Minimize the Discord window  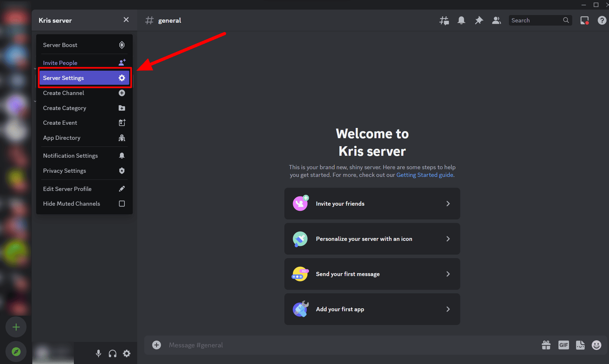pyautogui.click(x=584, y=5)
